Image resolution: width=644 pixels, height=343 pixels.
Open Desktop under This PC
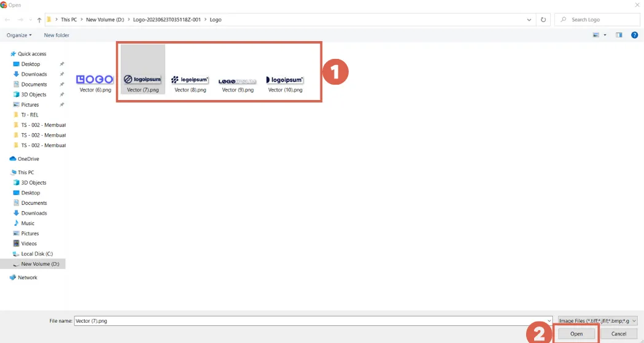coord(31,193)
